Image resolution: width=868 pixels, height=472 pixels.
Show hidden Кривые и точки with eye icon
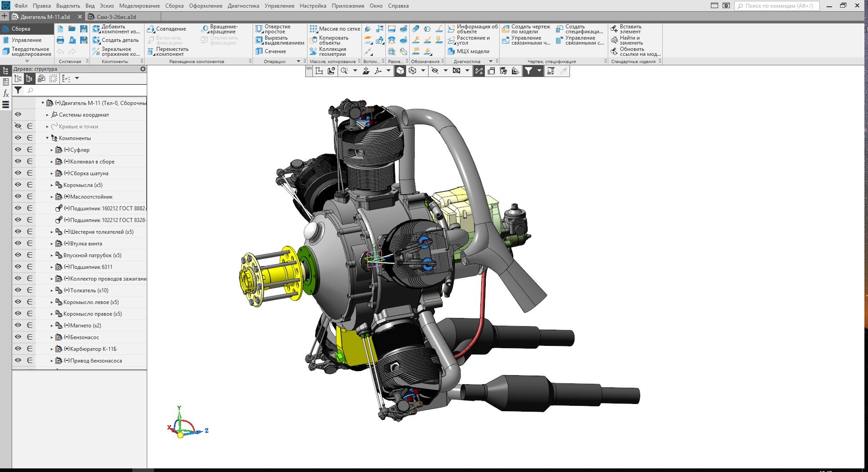(18, 126)
